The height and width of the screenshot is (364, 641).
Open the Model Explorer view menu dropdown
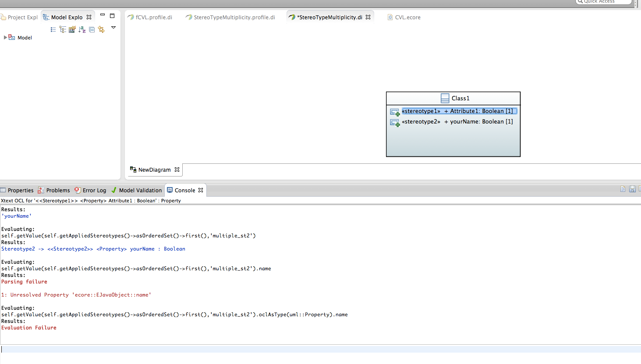coord(113,28)
